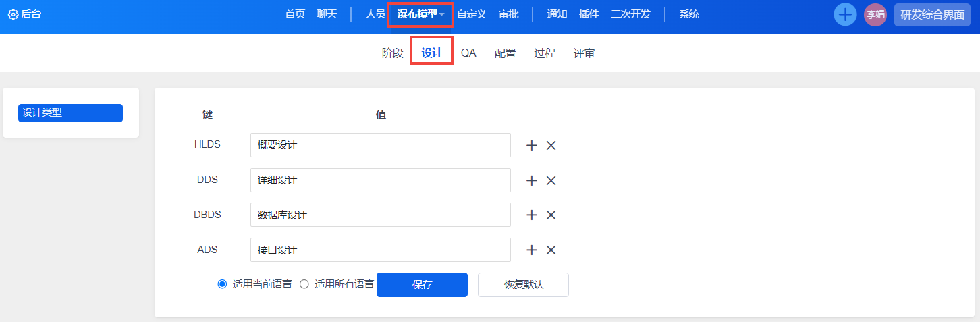Screen dimensions: 980x322
Task: Add a row after ADS
Action: pos(532,250)
